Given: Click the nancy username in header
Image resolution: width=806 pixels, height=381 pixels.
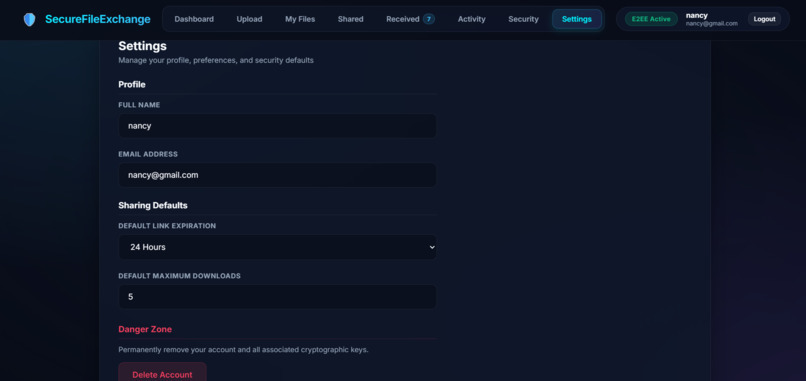Looking at the screenshot, I should click(697, 15).
